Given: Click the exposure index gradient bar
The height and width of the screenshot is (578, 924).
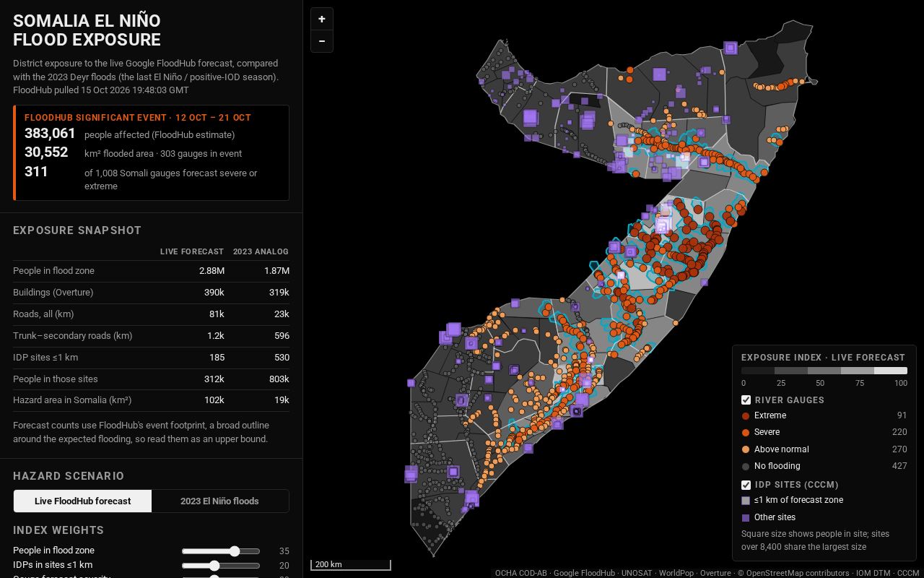Looking at the screenshot, I should click(x=824, y=371).
